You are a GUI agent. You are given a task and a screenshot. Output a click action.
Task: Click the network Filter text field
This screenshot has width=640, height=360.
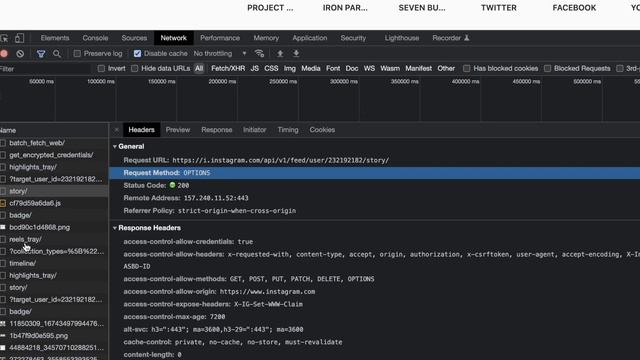[45, 69]
